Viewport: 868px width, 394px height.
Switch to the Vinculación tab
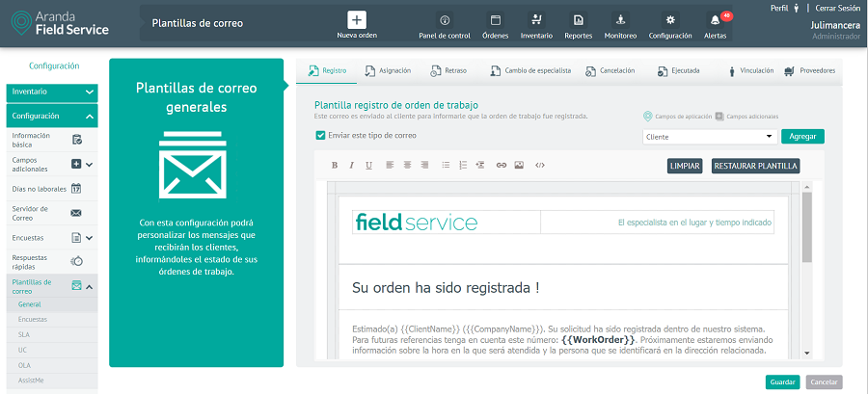point(750,70)
